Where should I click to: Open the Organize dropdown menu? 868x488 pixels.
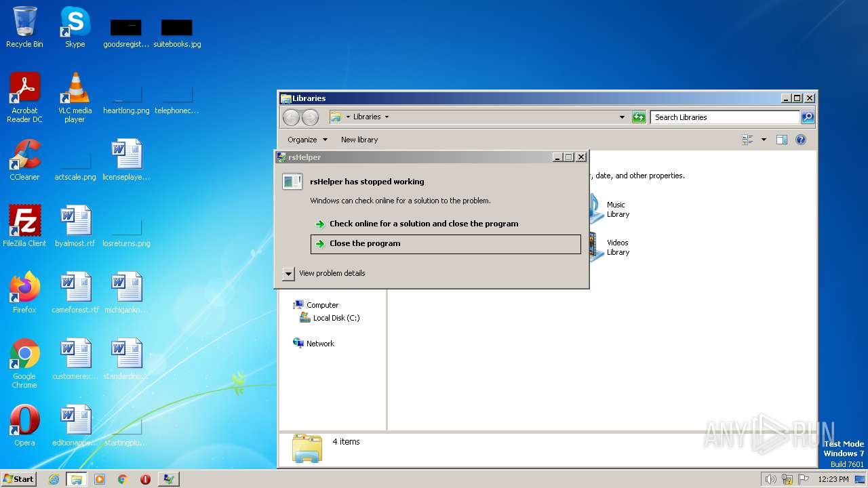pos(307,140)
